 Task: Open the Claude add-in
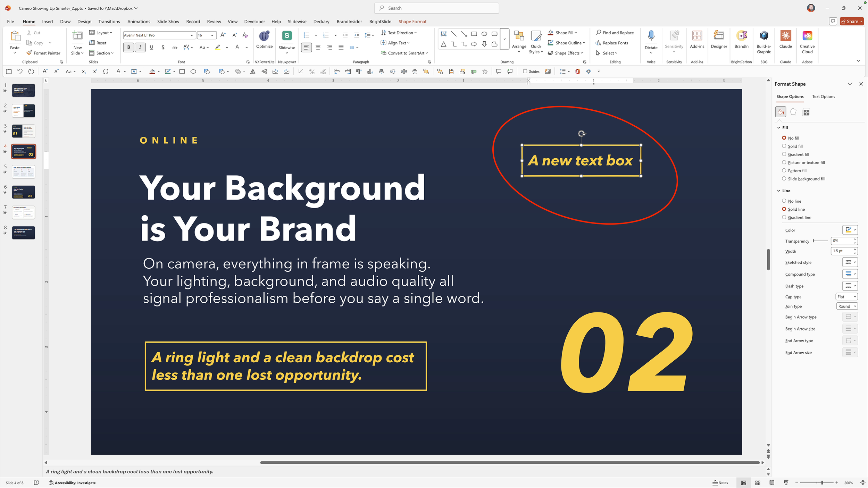(x=785, y=40)
